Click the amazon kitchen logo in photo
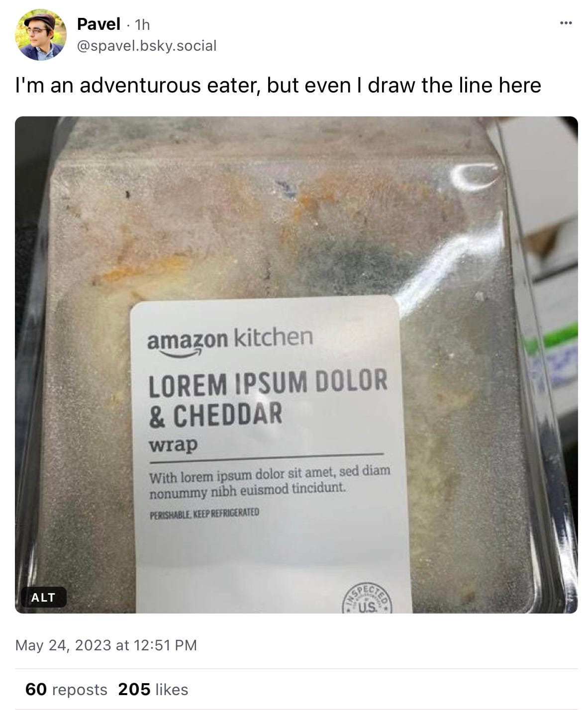The image size is (588, 710). coord(229,341)
